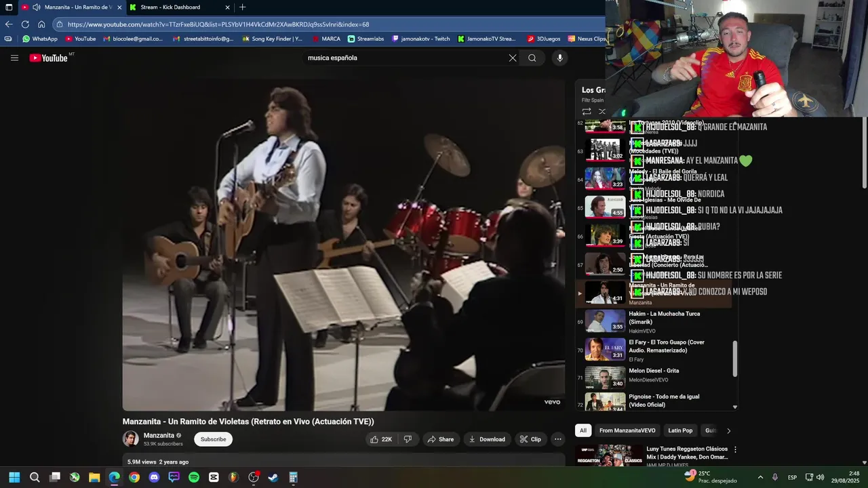The height and width of the screenshot is (488, 868).
Task: Open the Manzanita channel name link
Action: 159,435
